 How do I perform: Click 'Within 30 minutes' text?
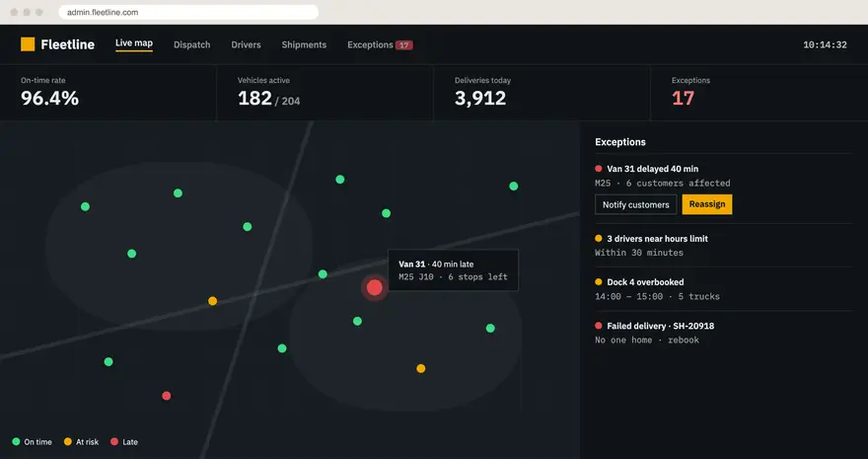tap(639, 253)
